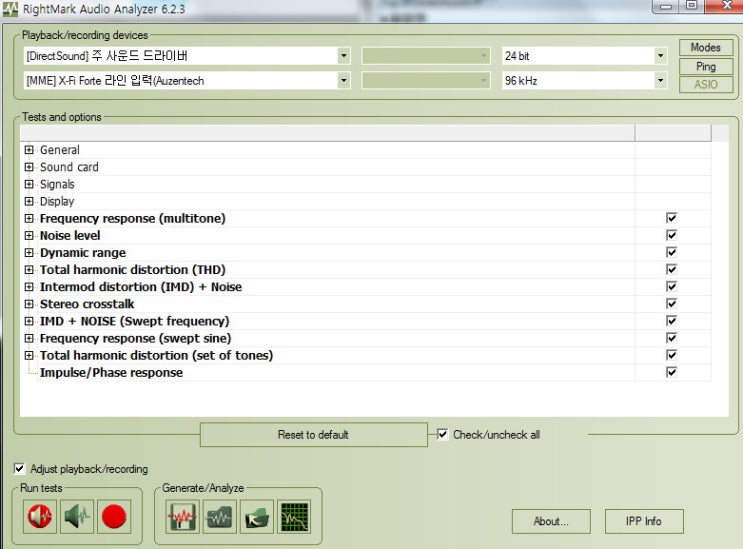Select the Display row text
This screenshot has width=743, height=549.
click(x=57, y=201)
